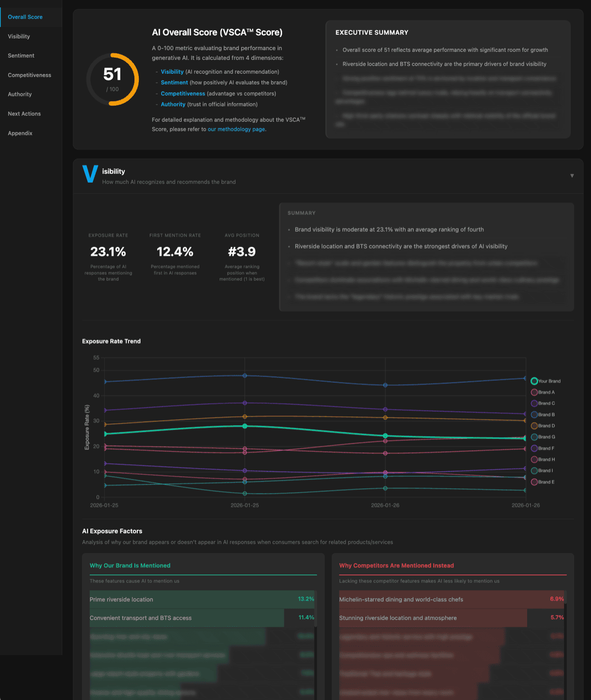591x700 pixels.
Task: Click the Brand G legend color marker
Action: [533, 437]
